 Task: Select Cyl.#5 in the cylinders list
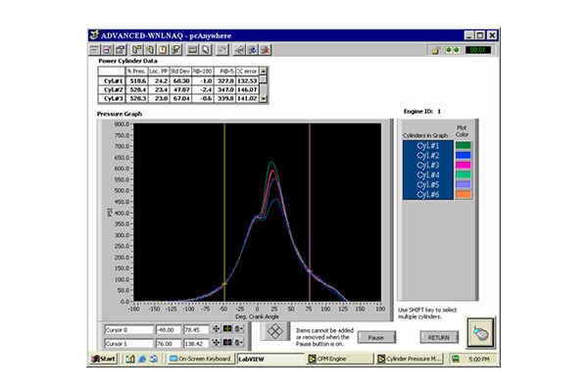point(428,184)
